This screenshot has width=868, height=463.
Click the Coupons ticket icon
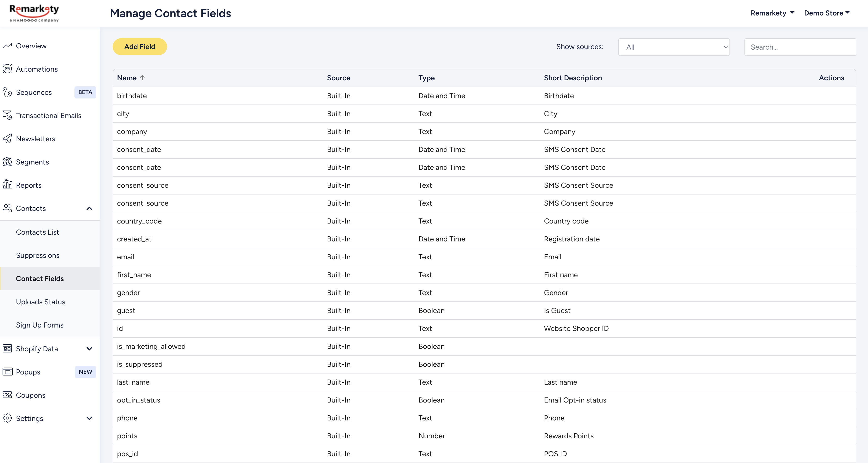point(7,395)
